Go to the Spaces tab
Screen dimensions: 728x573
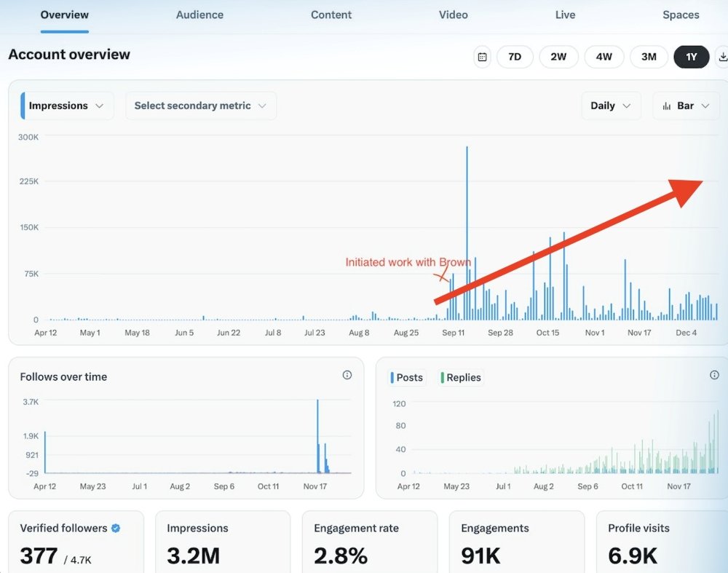[x=681, y=15]
